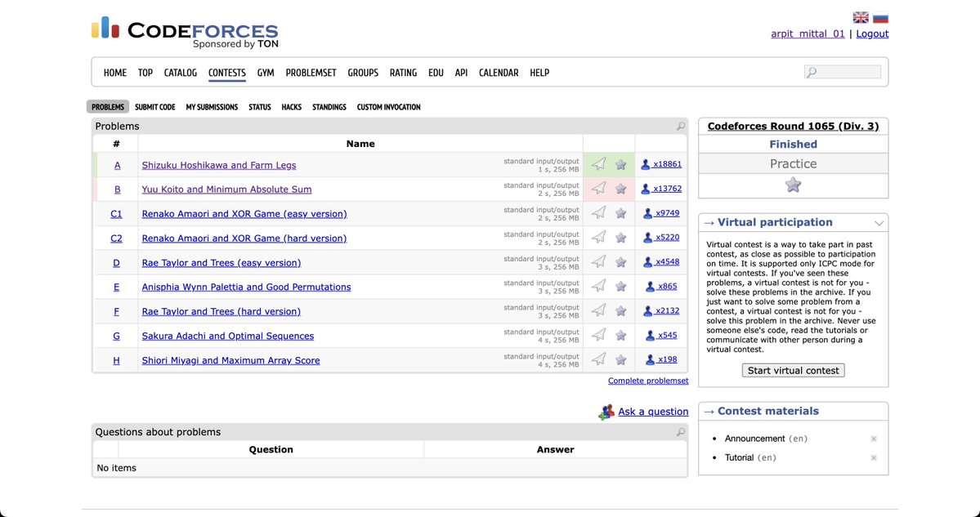Viewport: 980px width, 517px height.
Task: Submit problem B via paper plane icon
Action: click(x=599, y=189)
